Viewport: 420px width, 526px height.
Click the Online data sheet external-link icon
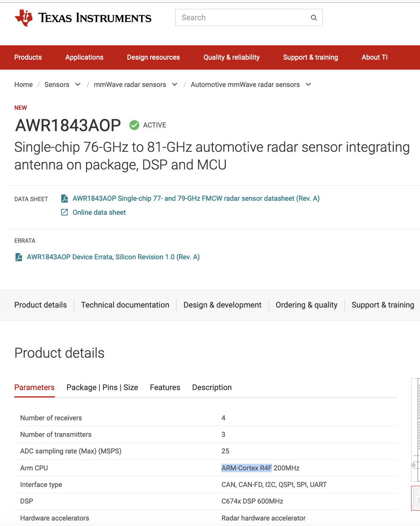coord(64,213)
